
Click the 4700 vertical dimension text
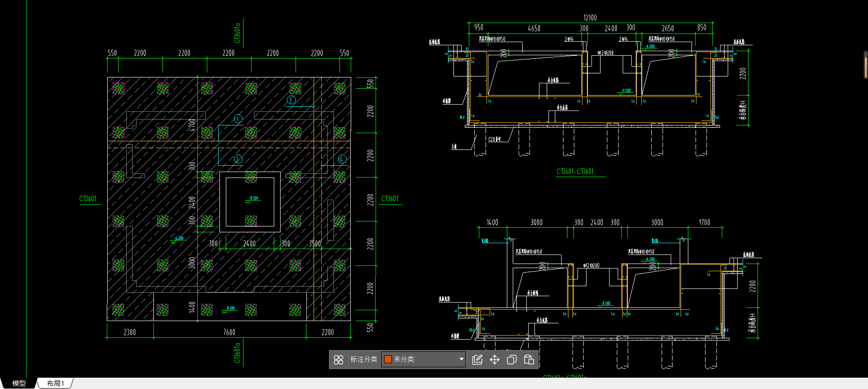[x=192, y=125]
